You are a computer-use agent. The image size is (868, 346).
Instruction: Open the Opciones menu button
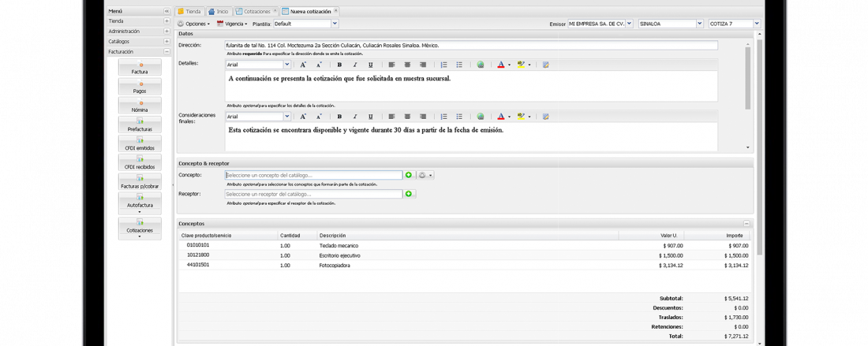[194, 24]
